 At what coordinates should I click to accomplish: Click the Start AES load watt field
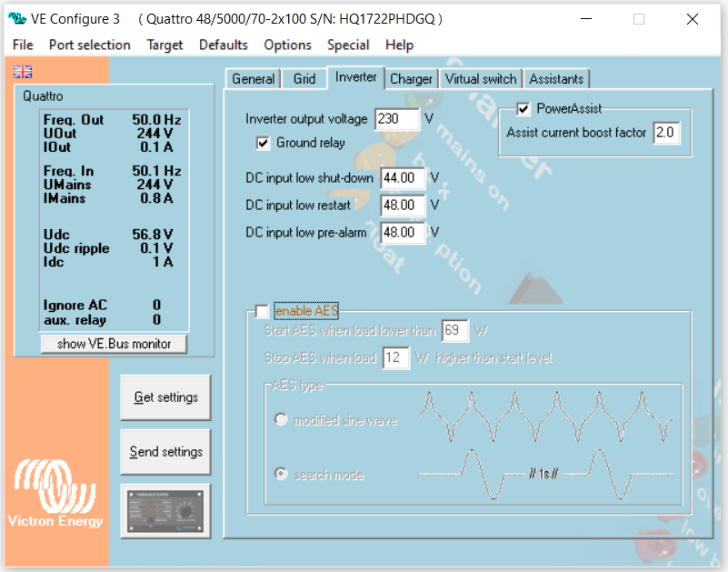click(x=454, y=330)
